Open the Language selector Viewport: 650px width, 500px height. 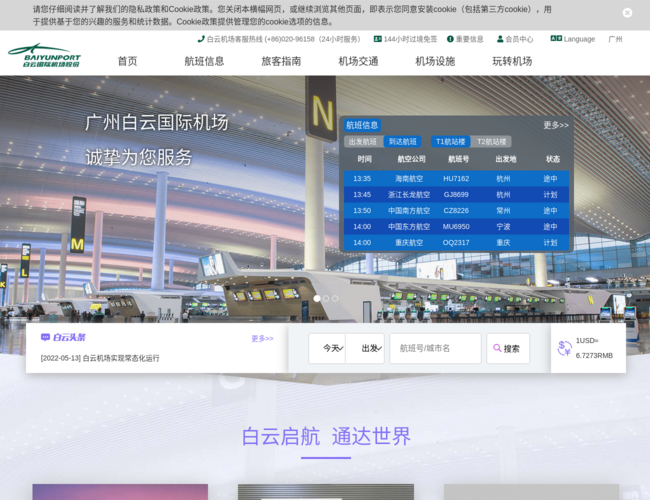tap(579, 39)
